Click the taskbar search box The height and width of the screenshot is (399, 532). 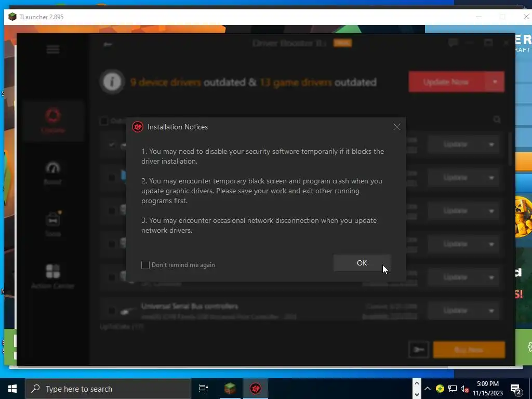[x=108, y=389]
